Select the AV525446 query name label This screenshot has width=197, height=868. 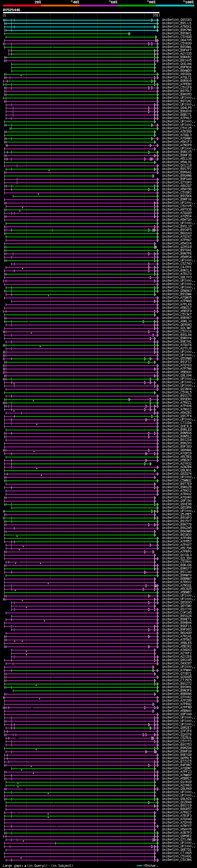coord(11,10)
